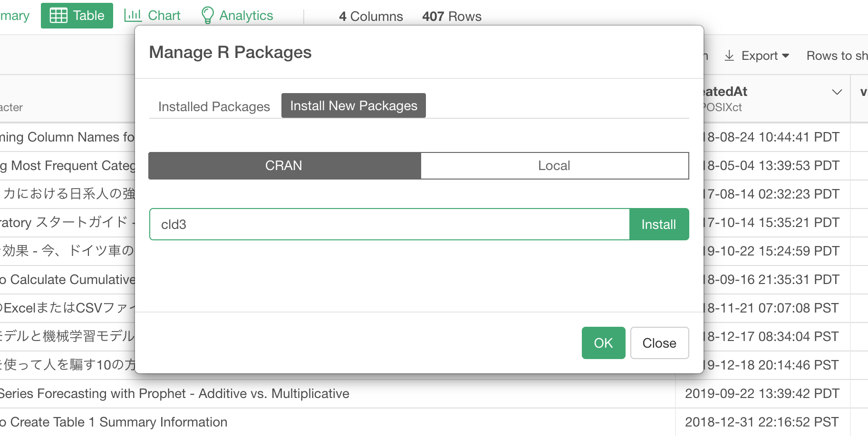Select the 2019-09-22 13:39:42 PDT date cell

point(762,394)
